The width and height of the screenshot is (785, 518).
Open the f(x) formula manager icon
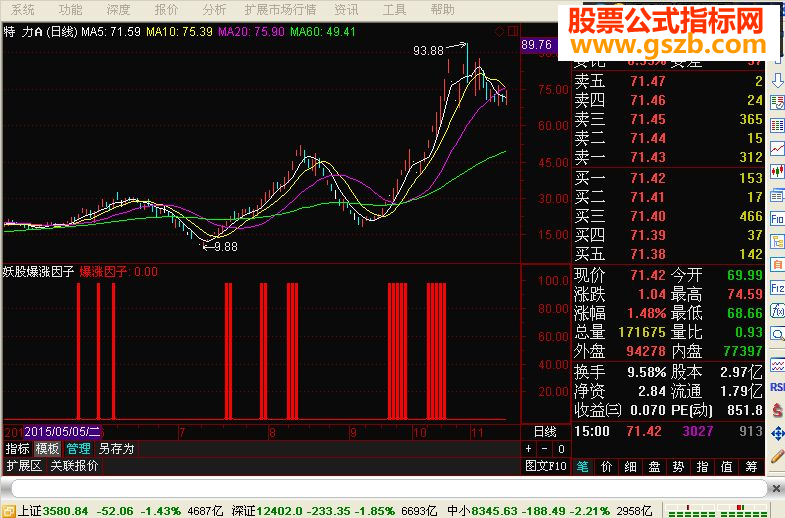pos(777,311)
